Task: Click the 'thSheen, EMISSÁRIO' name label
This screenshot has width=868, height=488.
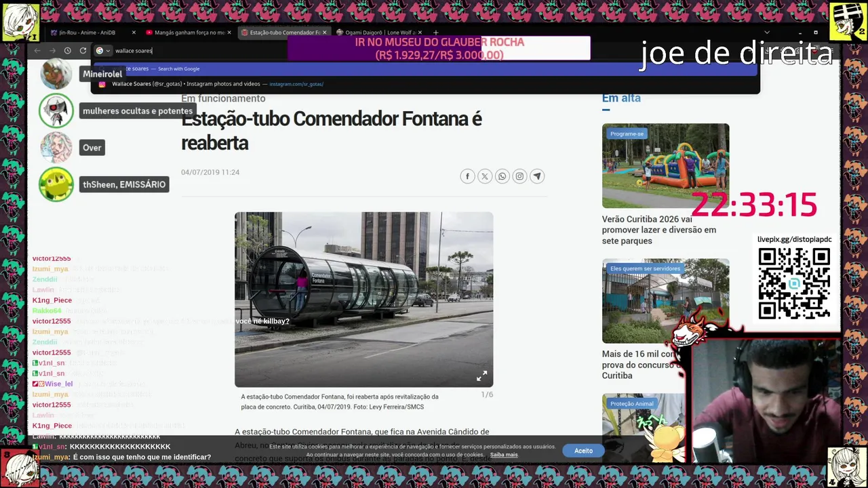Action: point(124,184)
